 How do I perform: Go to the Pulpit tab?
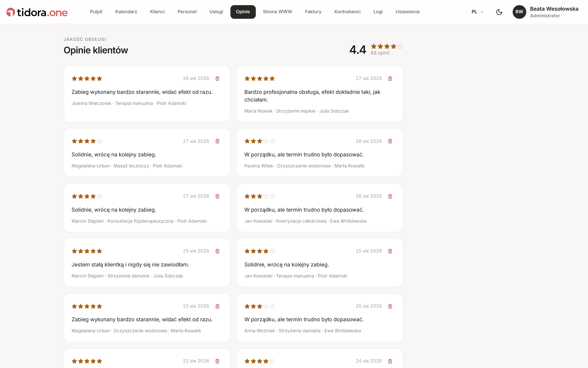(x=96, y=12)
